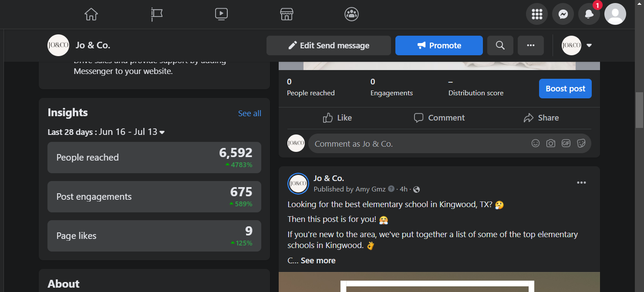Click the Distribution score label

click(x=476, y=93)
